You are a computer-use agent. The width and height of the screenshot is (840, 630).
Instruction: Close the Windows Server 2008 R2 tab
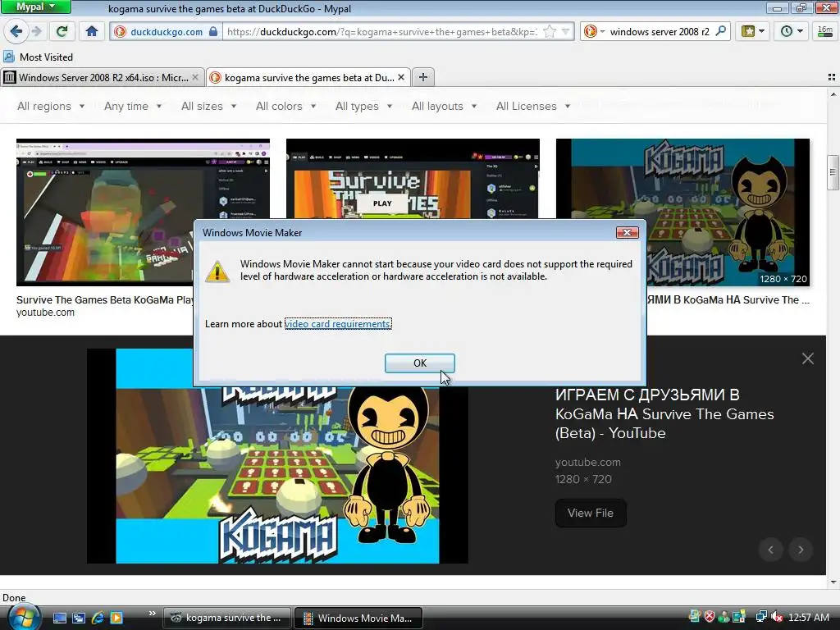(x=195, y=78)
